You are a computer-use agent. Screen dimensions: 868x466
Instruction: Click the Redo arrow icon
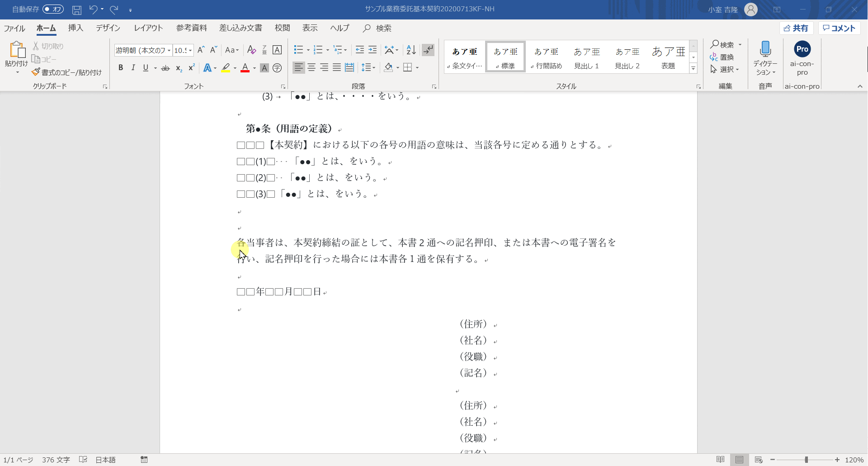[x=114, y=9]
